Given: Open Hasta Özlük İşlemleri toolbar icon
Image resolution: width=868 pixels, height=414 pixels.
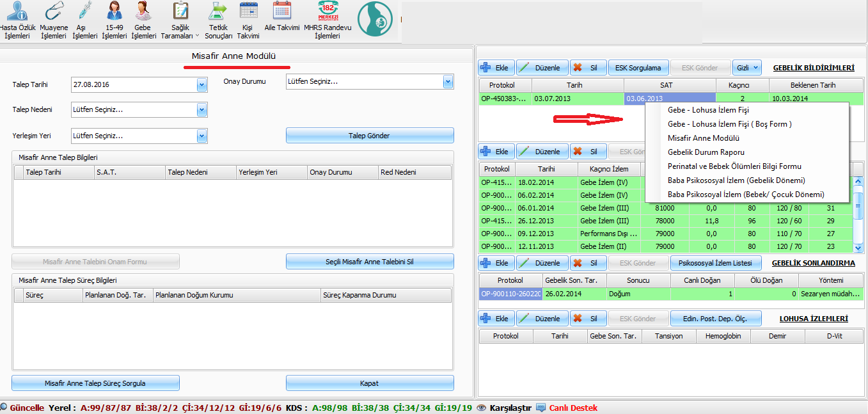Looking at the screenshot, I should click(x=18, y=12).
